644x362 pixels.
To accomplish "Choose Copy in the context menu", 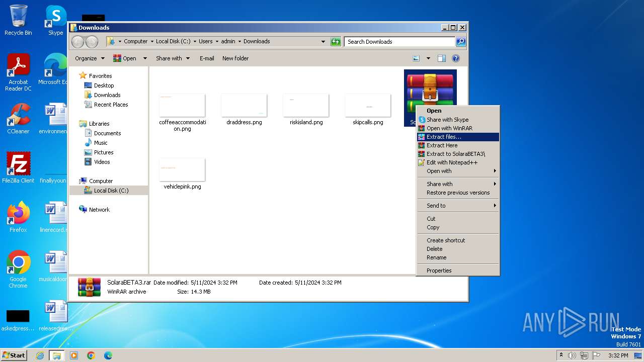I will coord(458,227).
